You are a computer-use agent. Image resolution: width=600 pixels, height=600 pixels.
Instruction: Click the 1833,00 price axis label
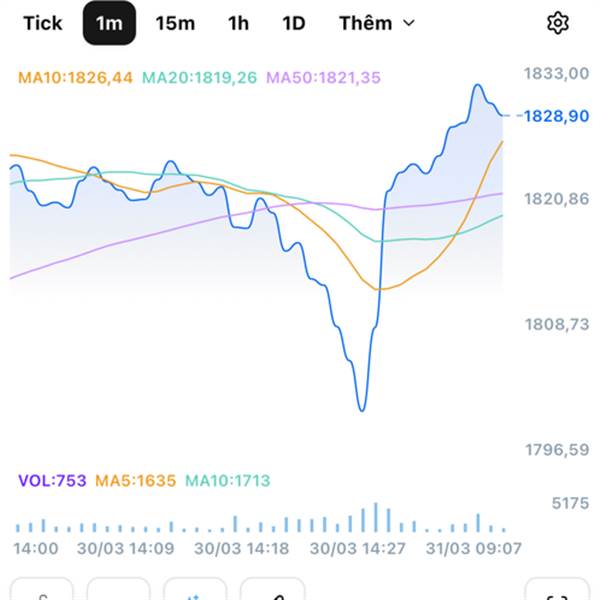point(557,73)
